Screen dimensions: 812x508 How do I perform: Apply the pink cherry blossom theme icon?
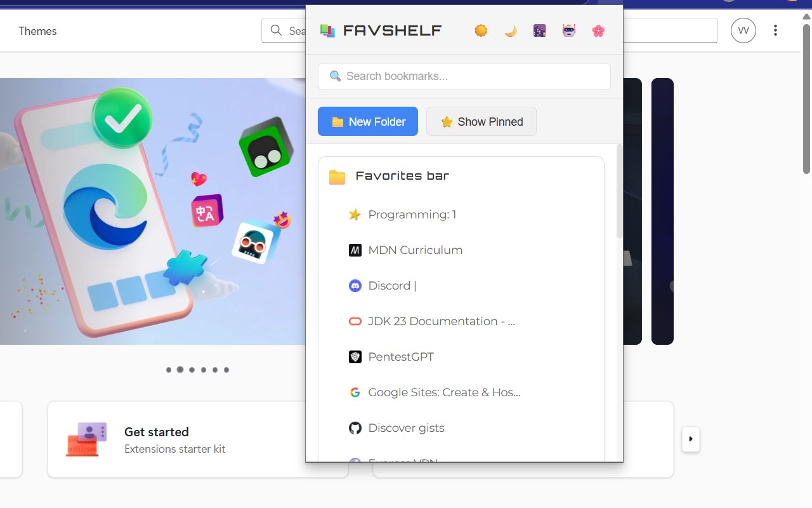[x=598, y=30]
